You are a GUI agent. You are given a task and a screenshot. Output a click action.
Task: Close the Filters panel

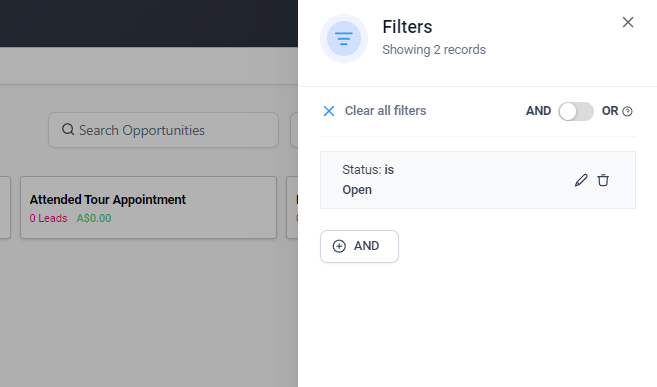tap(628, 22)
